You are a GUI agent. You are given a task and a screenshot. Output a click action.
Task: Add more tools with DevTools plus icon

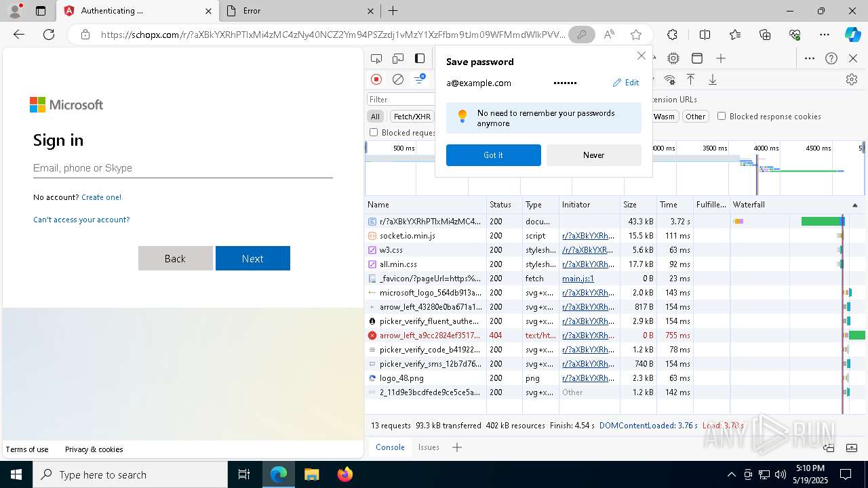[721, 59]
